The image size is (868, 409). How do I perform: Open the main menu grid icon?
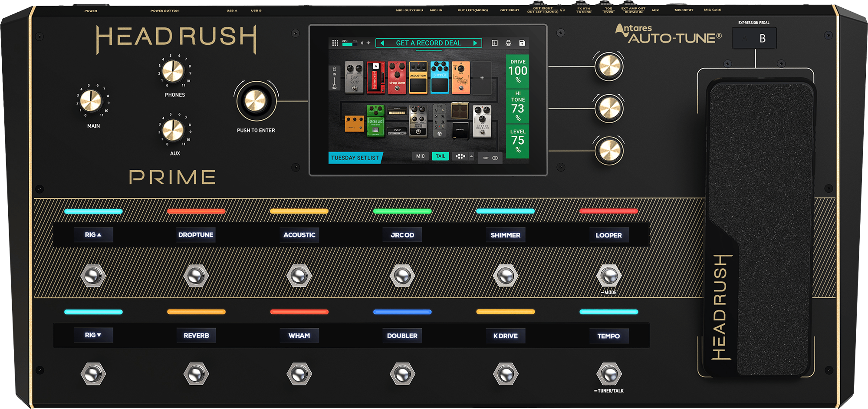tap(335, 43)
